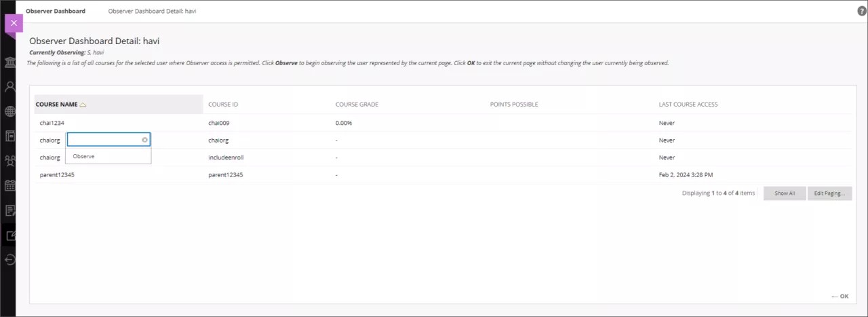This screenshot has width=868, height=317.
Task: Go to Observer Dashboard breadcrumb
Action: [56, 12]
